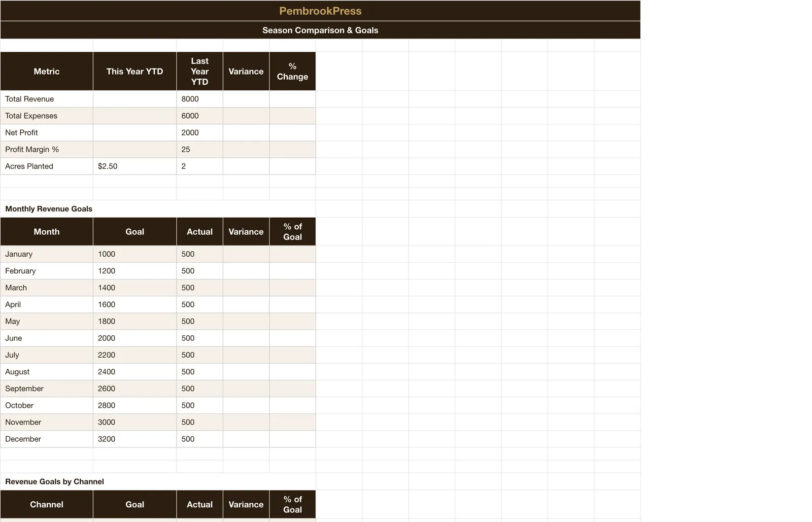Click the Actual header in monthly table
812x522 pixels.
tap(200, 232)
